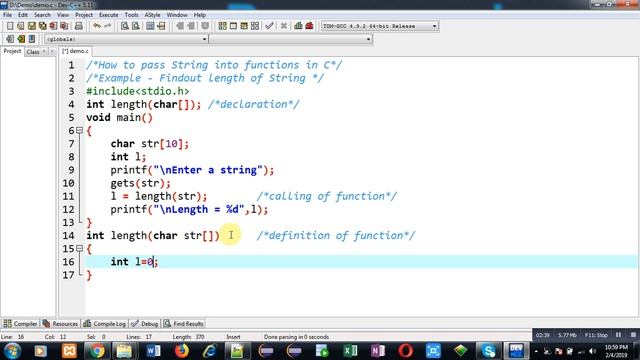The height and width of the screenshot is (360, 640).
Task: Click the volume icon in system tray
Action: click(593, 351)
